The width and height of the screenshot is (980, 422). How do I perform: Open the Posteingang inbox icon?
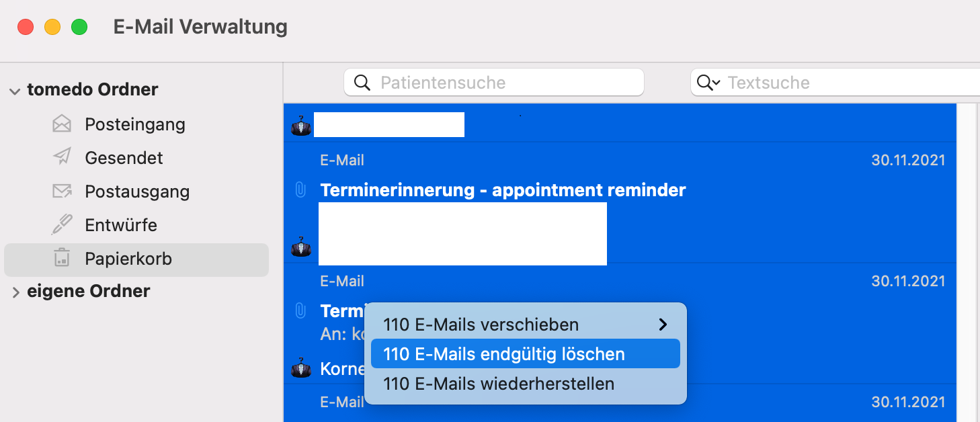point(62,124)
